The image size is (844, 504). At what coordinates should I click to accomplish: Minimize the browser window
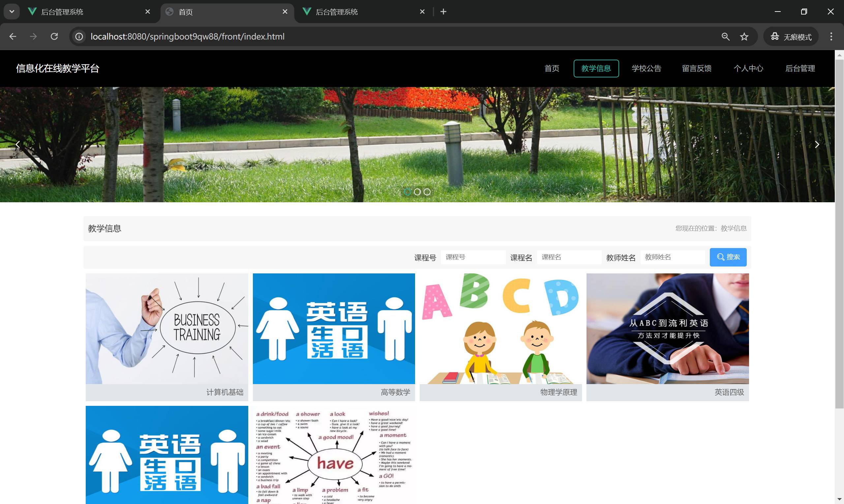click(x=777, y=12)
